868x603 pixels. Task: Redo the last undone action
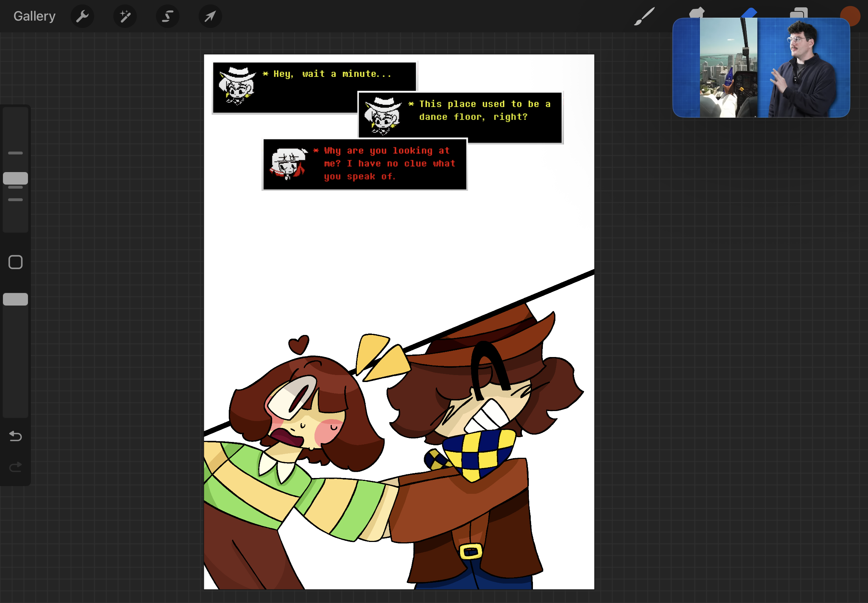[x=15, y=467]
